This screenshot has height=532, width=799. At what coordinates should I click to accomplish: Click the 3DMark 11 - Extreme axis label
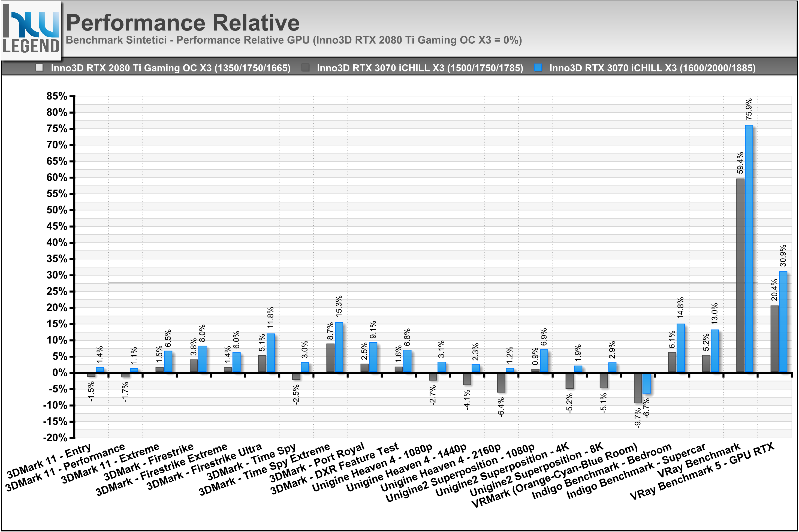coord(111,463)
